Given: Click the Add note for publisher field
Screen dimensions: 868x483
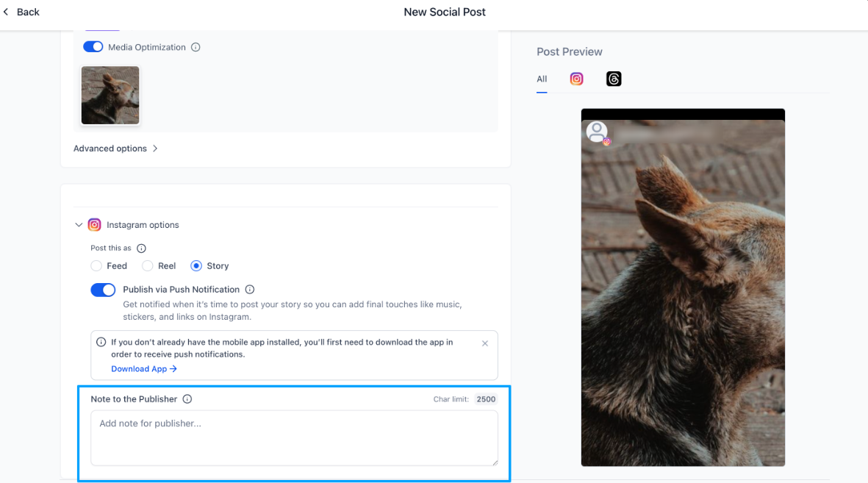Looking at the screenshot, I should 294,437.
